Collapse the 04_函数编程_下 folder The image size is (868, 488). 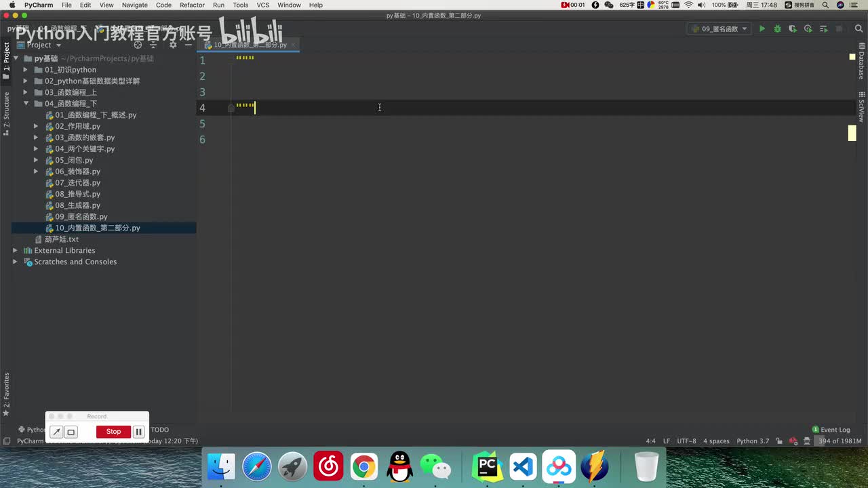(26, 104)
